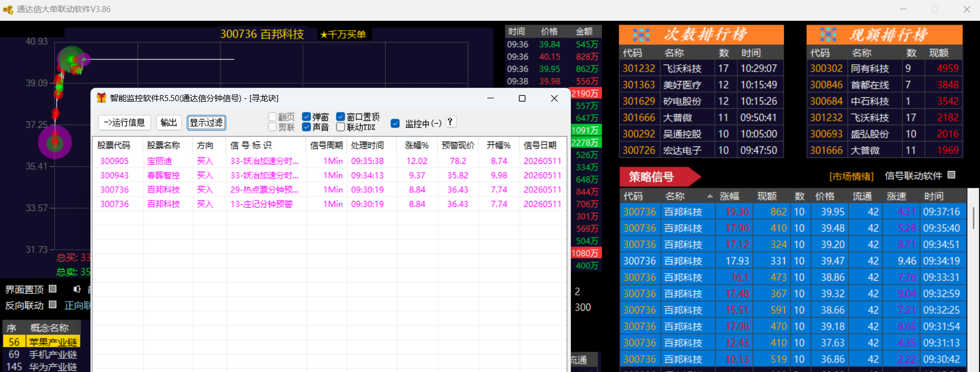Sort by 预警现价 column header
Image resolution: width=980 pixels, height=372 pixels.
[x=458, y=145]
